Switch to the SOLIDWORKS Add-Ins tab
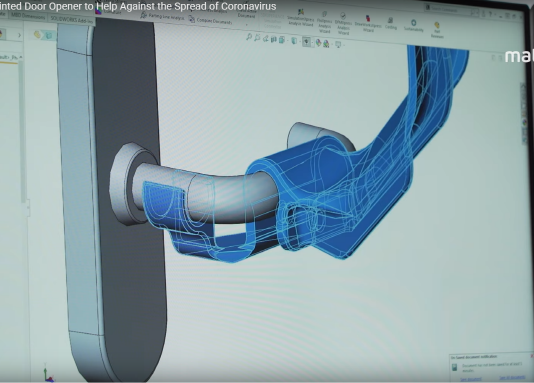This screenshot has height=383, width=534. click(x=71, y=19)
